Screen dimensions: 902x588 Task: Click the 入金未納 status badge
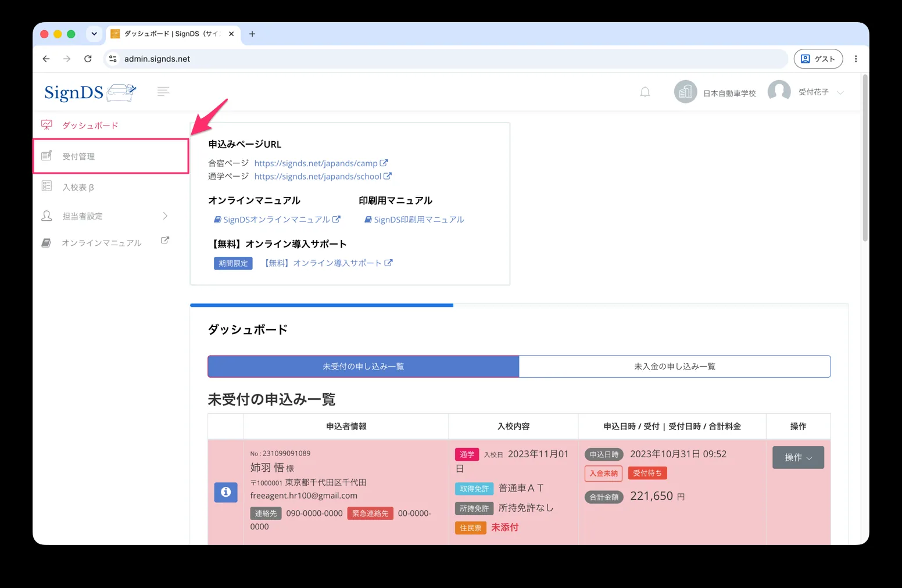(603, 474)
